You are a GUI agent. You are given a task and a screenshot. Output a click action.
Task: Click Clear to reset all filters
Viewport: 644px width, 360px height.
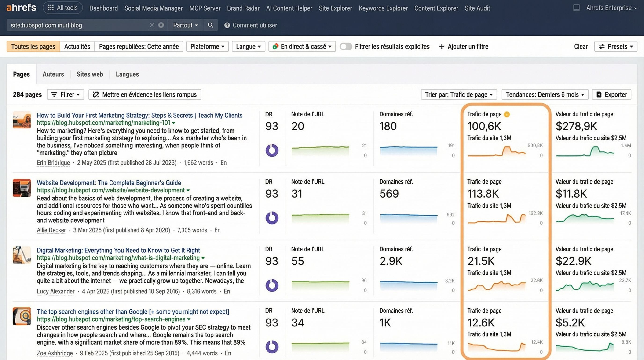(x=581, y=46)
